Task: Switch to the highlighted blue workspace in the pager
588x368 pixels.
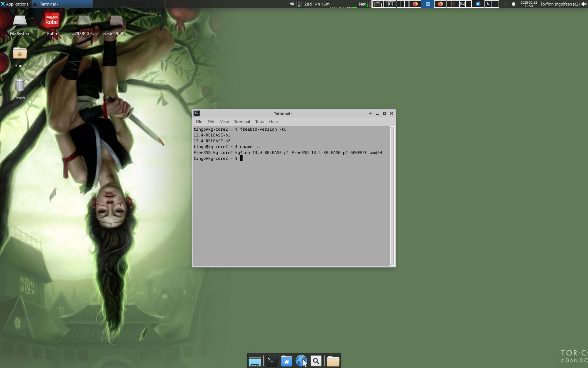Action: point(428,4)
